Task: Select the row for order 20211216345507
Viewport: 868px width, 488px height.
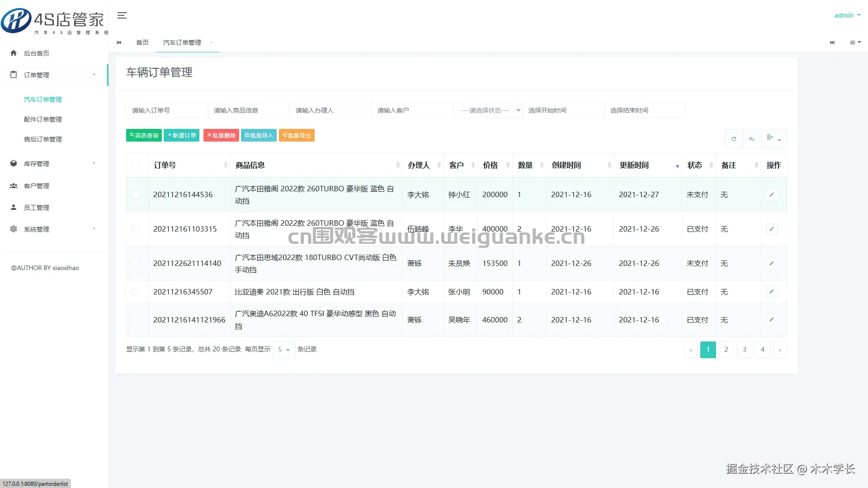Action: click(x=136, y=292)
